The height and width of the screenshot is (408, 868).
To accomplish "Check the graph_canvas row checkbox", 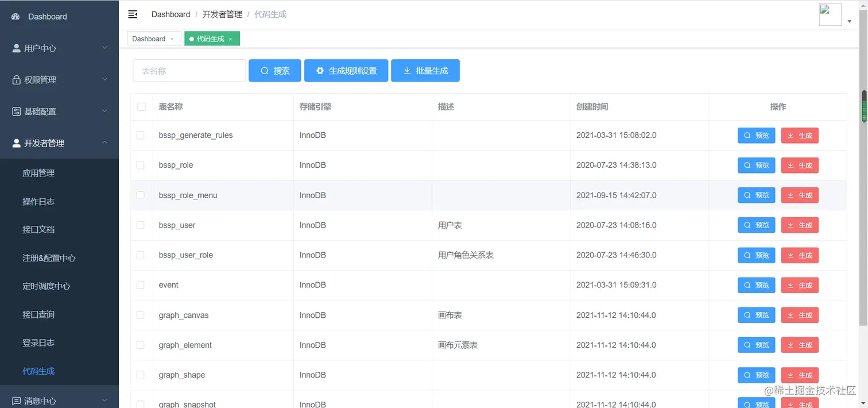I will [x=141, y=315].
